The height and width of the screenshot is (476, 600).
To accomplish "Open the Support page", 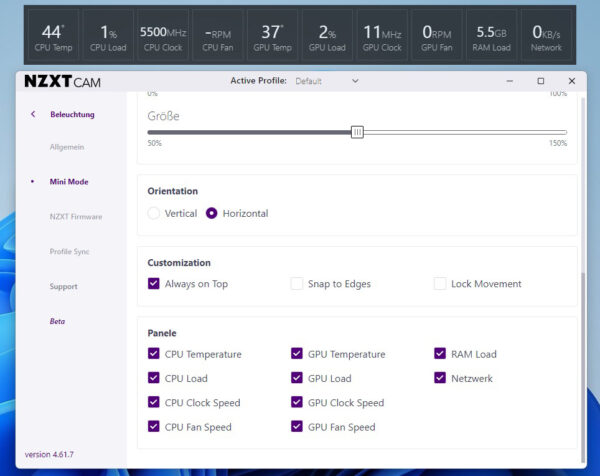I will click(x=64, y=286).
